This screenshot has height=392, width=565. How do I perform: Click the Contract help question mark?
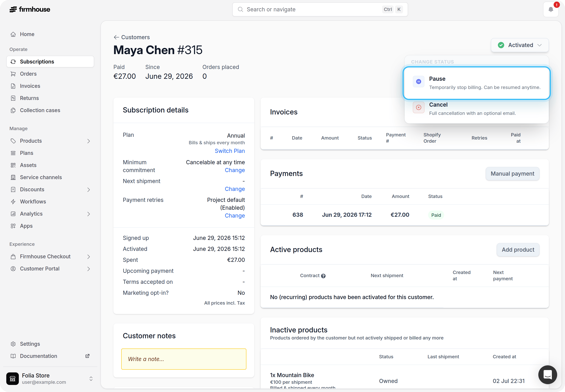pyautogui.click(x=323, y=276)
